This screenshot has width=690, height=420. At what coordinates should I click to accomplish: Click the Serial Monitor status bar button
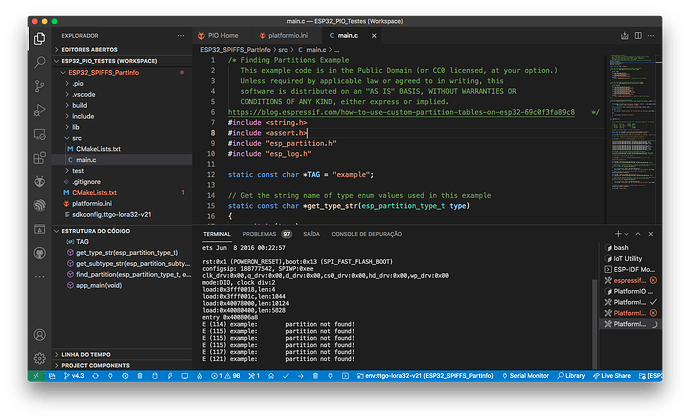click(525, 376)
